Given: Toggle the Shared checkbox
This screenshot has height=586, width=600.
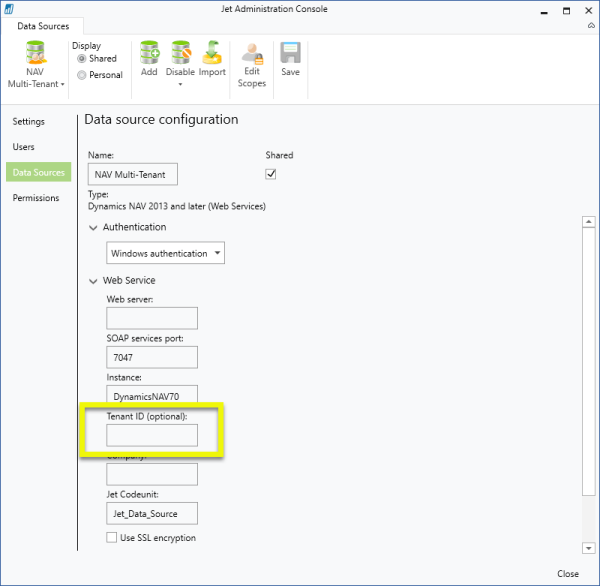Looking at the screenshot, I should point(270,174).
